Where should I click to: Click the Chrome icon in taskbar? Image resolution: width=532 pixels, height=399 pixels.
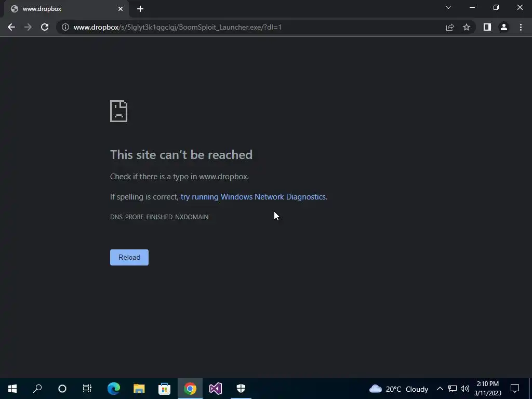[x=190, y=389]
